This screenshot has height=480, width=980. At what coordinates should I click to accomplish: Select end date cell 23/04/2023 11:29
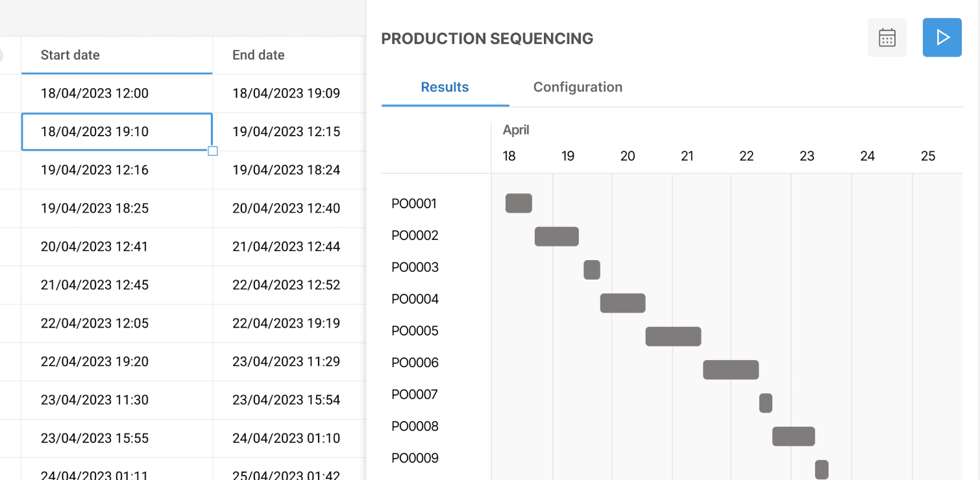pos(289,361)
